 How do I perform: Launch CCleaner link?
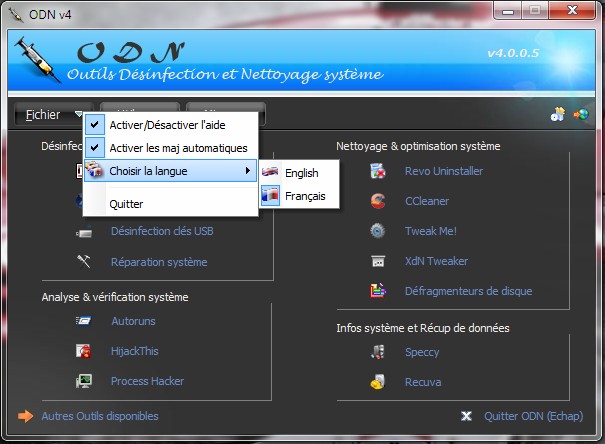427,201
